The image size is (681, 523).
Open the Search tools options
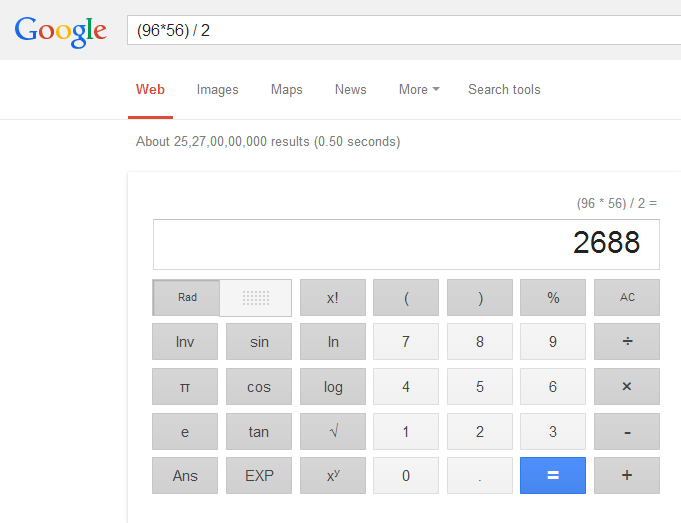pyautogui.click(x=504, y=89)
